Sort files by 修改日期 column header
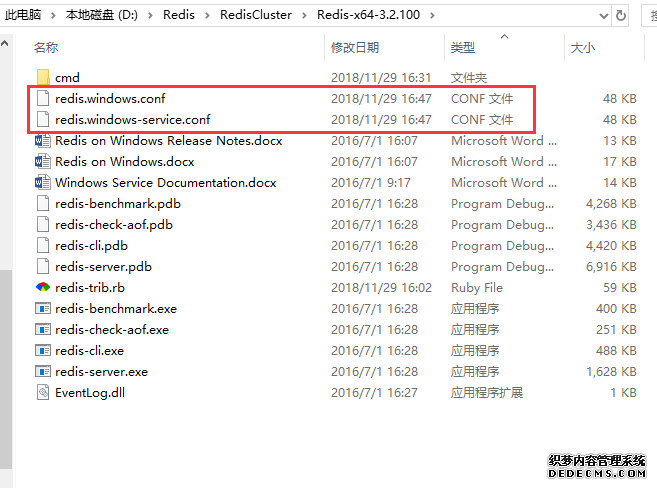This screenshot has width=657, height=488. pos(355,47)
